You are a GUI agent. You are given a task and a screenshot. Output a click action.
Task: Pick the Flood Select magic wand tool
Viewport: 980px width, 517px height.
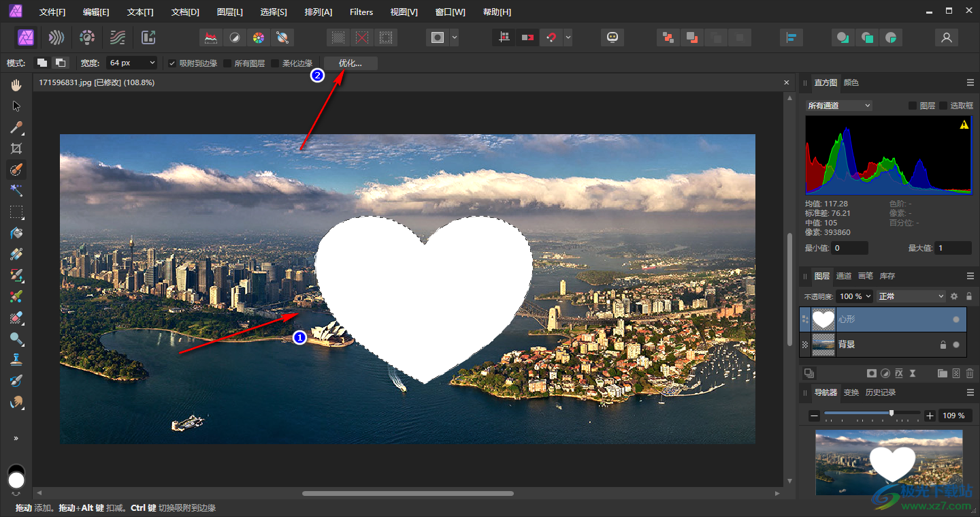[x=16, y=191]
